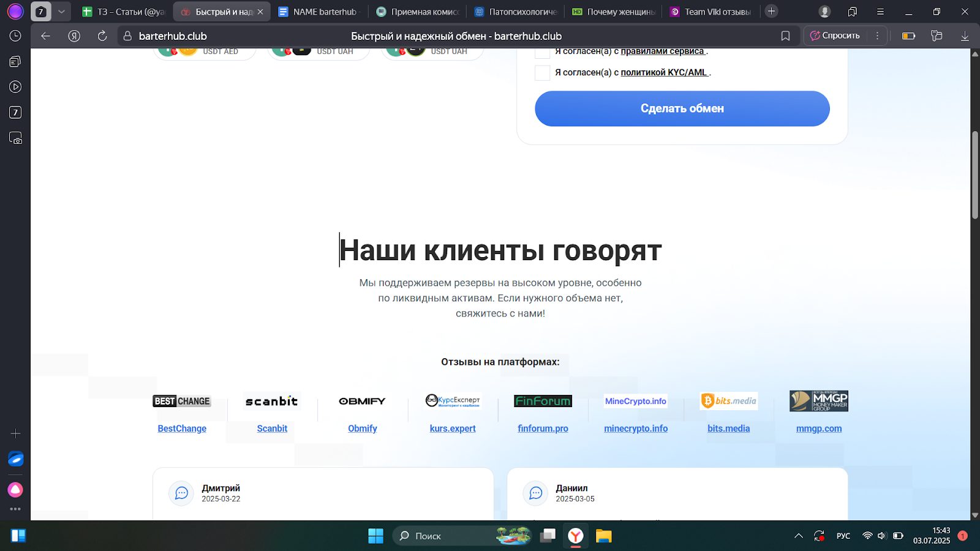
Task: Switch to the Team Viki отзывы tab
Action: pos(712,12)
